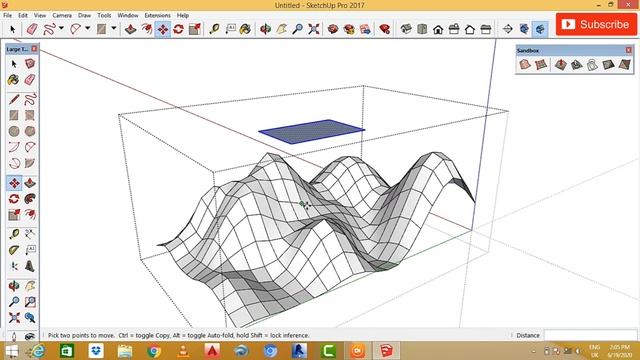Select the Eraser tool in top toolbar
Viewport: 640px width, 360px height.
32,29
